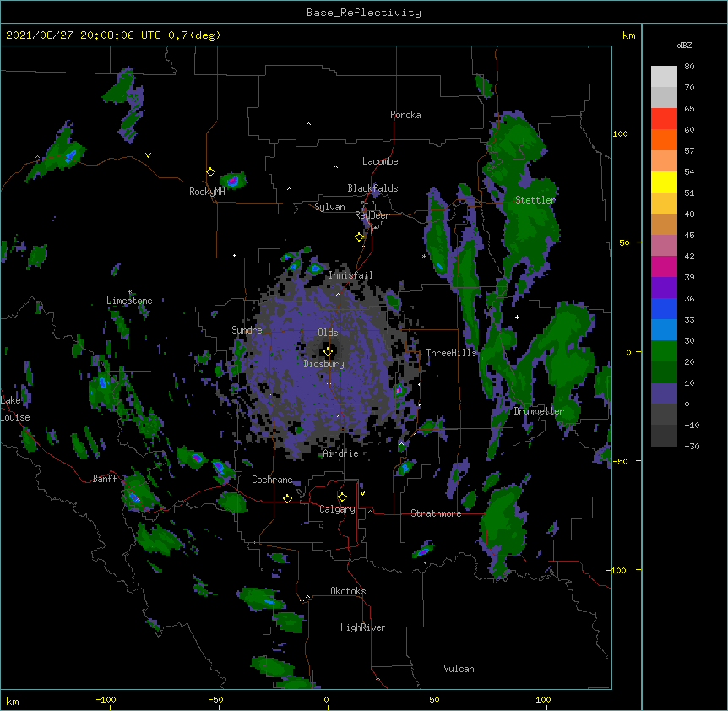The width and height of the screenshot is (728, 711).
Task: Click the Olds label
Action: pos(328,333)
